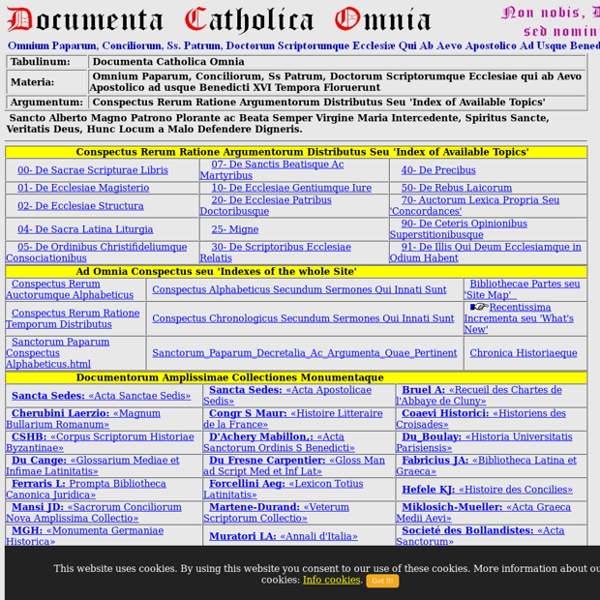
Task: Open Sanctorum_Paparum_Decretalia_Ac_Argumenta_Quae_Pertinent
Action: click(x=305, y=353)
